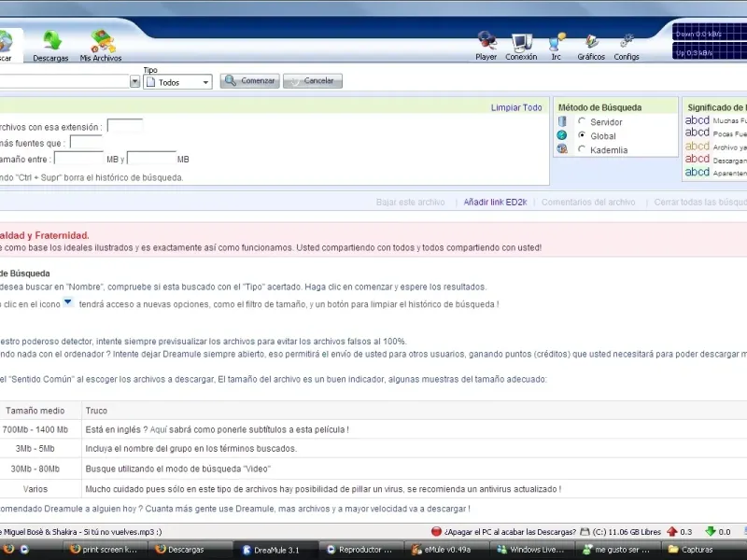This screenshot has width=747, height=560.
Task: Select the Kademlia search method
Action: (x=582, y=149)
